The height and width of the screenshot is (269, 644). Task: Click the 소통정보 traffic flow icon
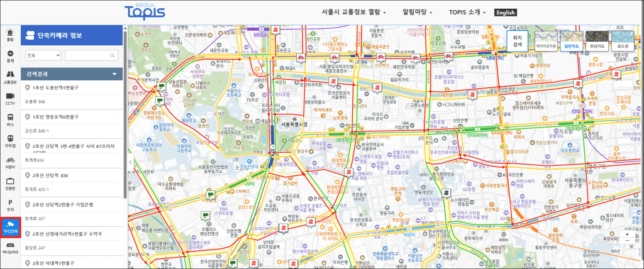(9, 77)
